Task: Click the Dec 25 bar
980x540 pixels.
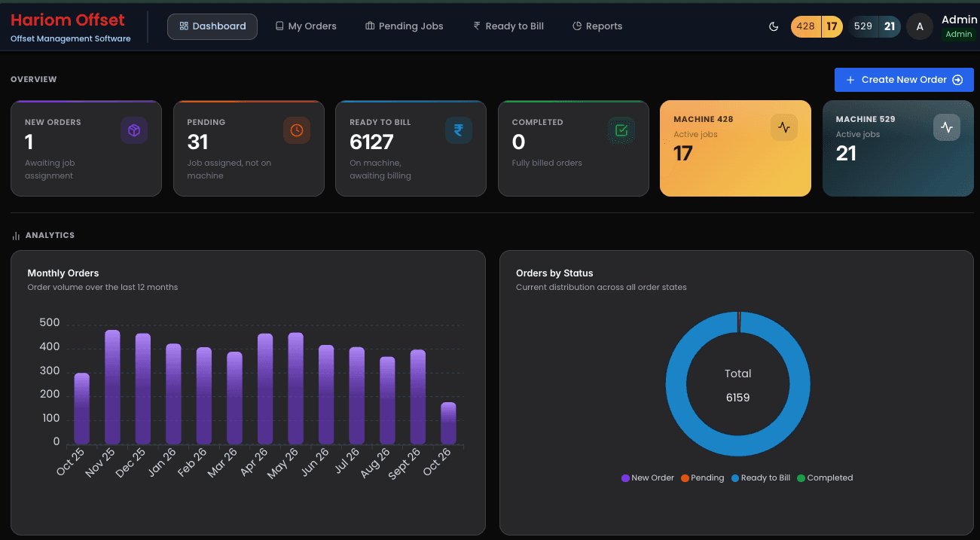Action: pyautogui.click(x=143, y=389)
